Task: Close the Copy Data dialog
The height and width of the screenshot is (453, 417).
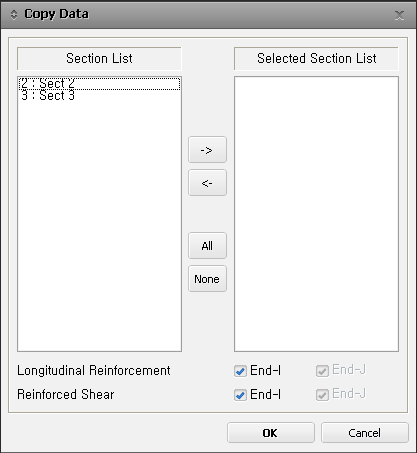Action: [399, 15]
